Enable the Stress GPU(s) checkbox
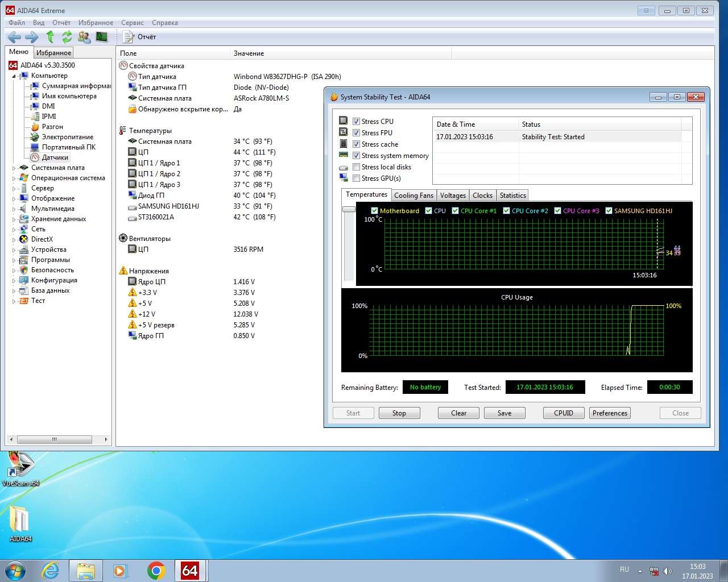 [x=356, y=178]
